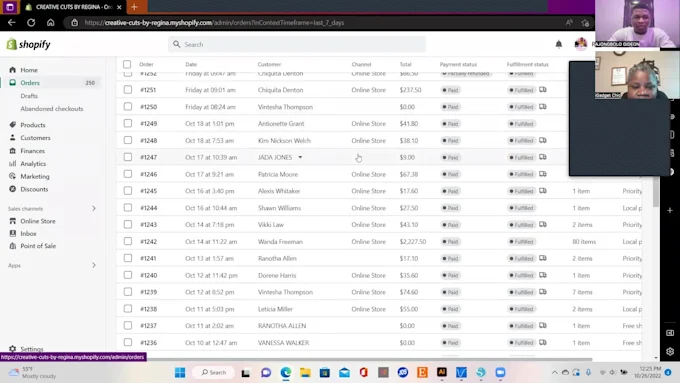Go to Products section

click(x=33, y=125)
